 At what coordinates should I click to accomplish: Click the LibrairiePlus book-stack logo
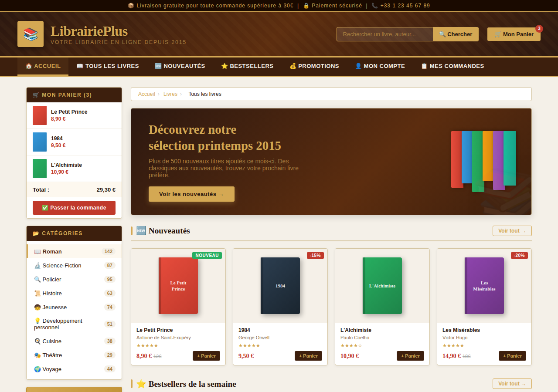point(30,34)
